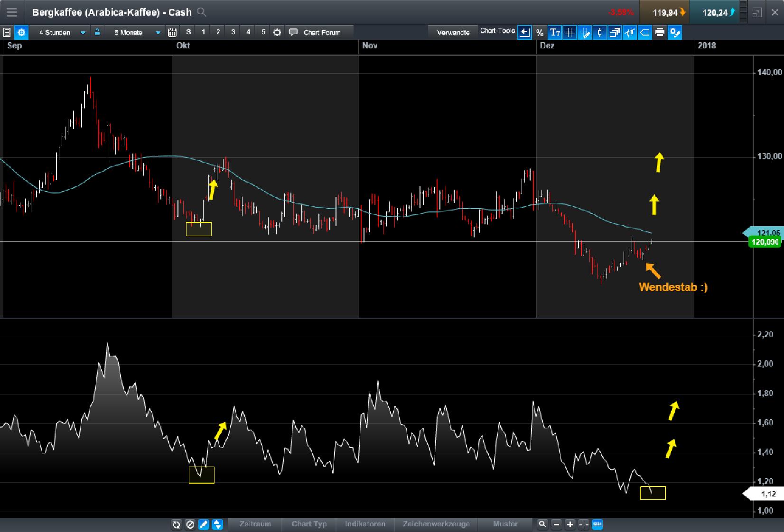Click the Verwandte button
The width and height of the screenshot is (784, 532).
pyautogui.click(x=453, y=32)
